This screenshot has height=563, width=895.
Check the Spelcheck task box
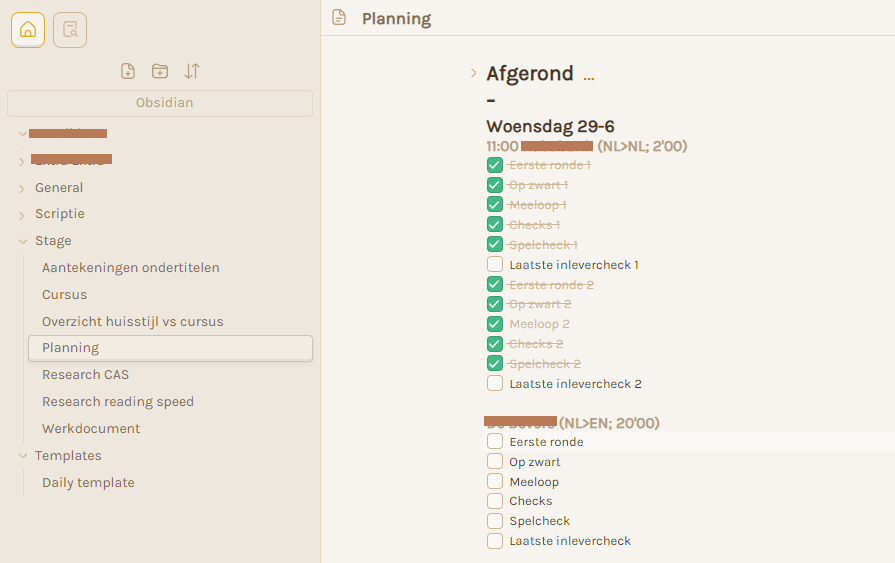pos(495,521)
